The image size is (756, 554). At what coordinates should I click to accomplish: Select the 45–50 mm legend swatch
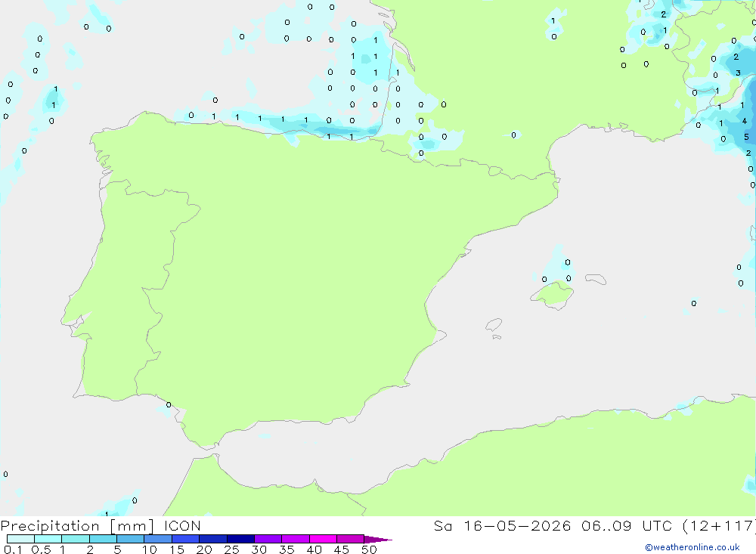pos(351,539)
